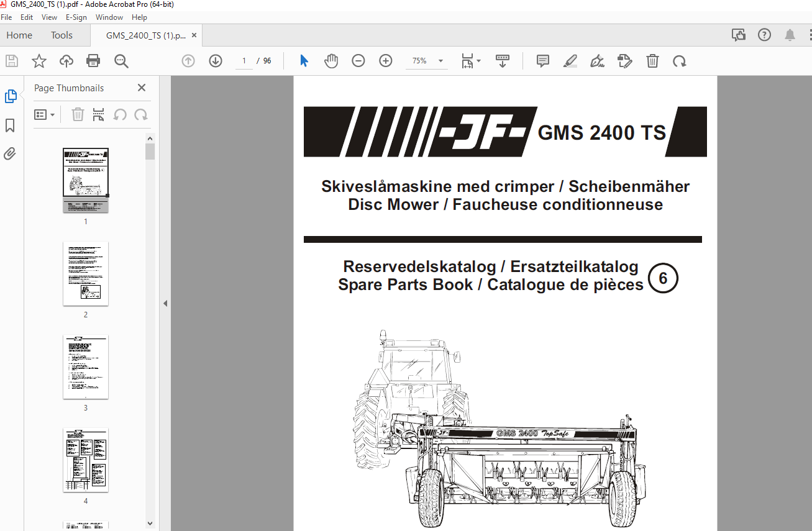Click the Edit PDF icon

pos(625,61)
